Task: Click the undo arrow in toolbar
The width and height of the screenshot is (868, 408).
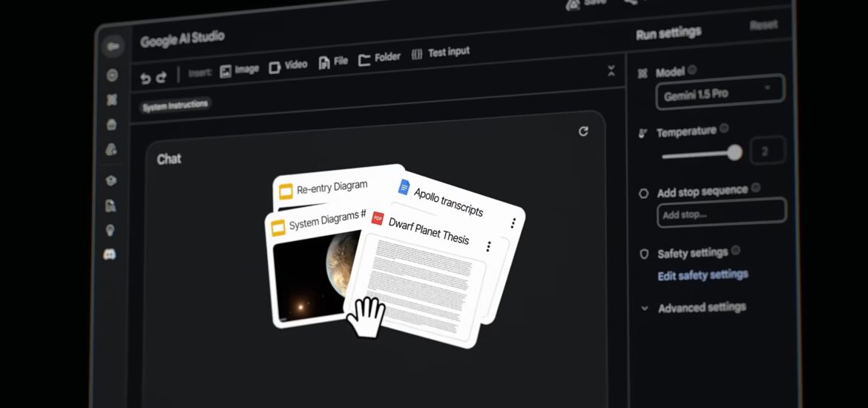Action: coord(146,78)
